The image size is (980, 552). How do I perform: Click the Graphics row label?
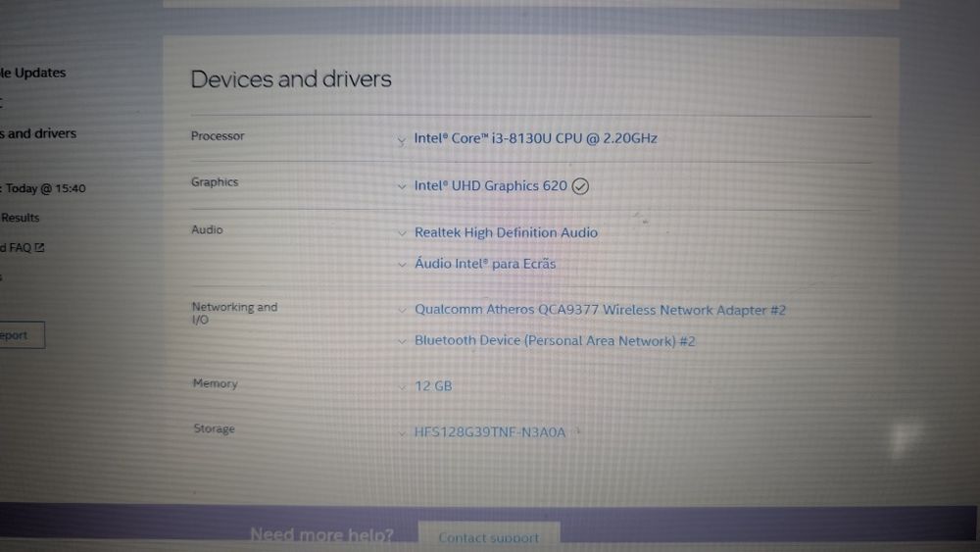(x=215, y=182)
